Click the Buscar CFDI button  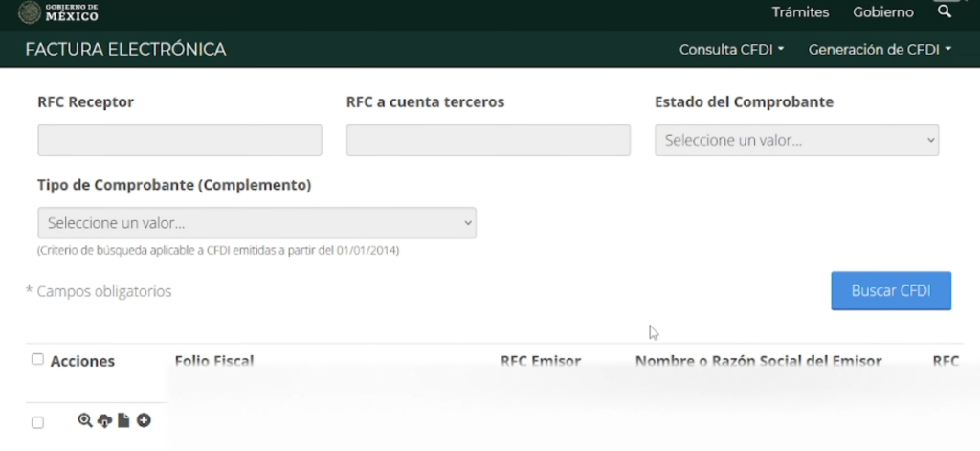click(x=891, y=291)
